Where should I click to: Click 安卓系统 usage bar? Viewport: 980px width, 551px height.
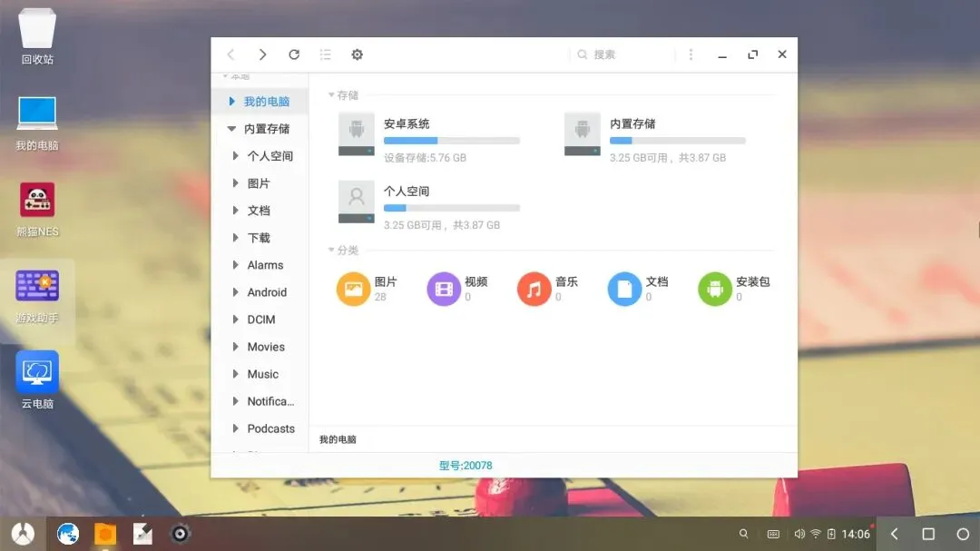click(x=451, y=141)
